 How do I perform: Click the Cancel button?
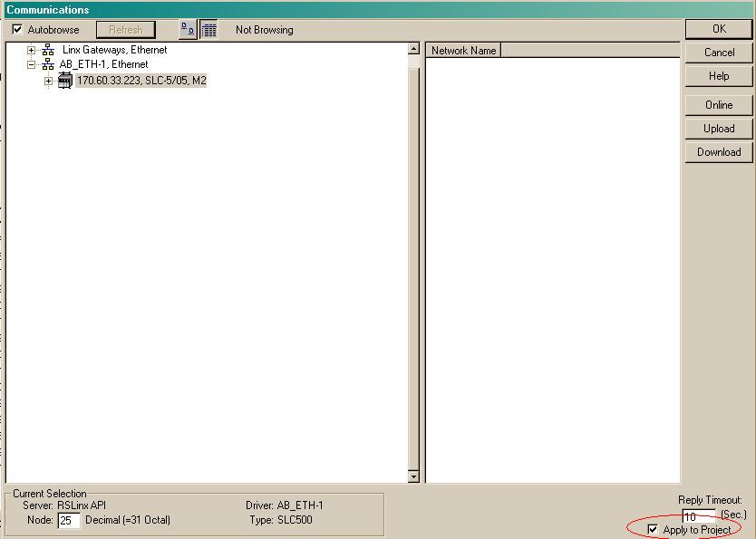point(719,53)
